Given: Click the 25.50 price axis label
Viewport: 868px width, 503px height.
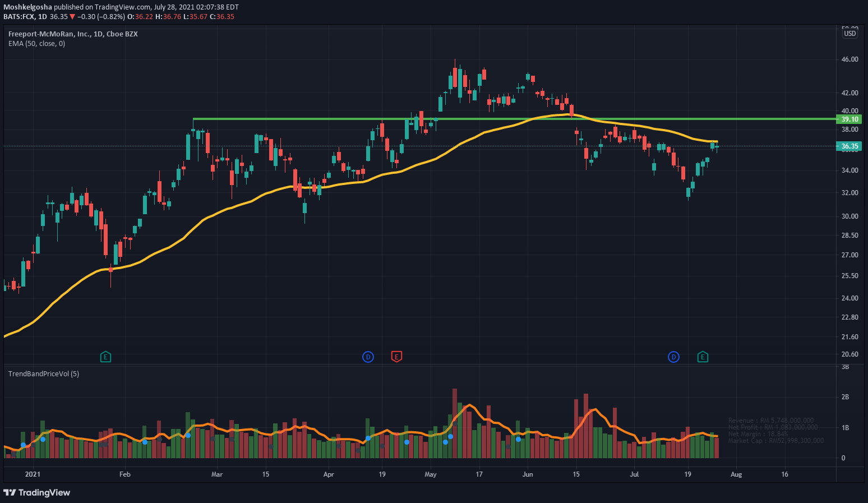Looking at the screenshot, I should coord(849,275).
